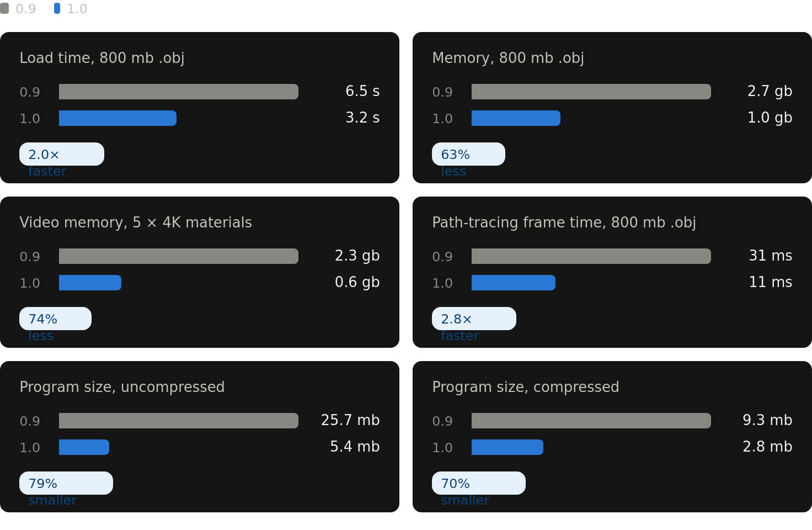This screenshot has height=530, width=812.
Task: Click the Load time, 800 mb .obj title
Action: pos(102,58)
